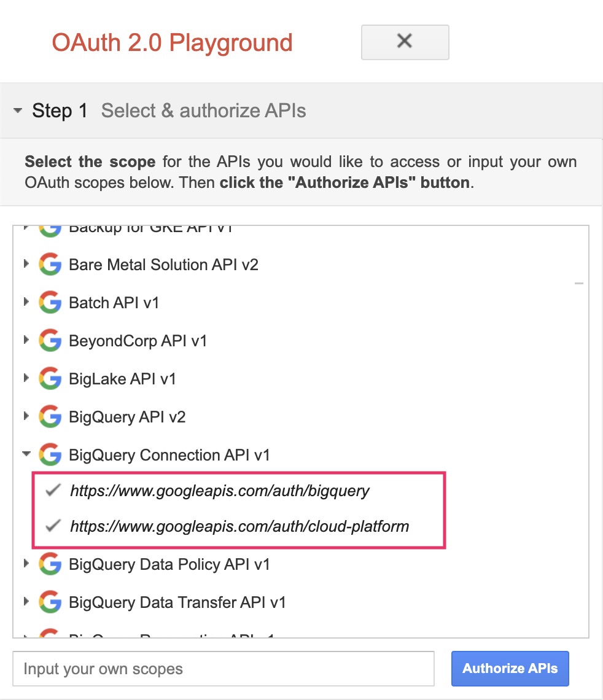
Task: Collapse the BigQuery Connection API v1 entry
Action: (x=26, y=454)
